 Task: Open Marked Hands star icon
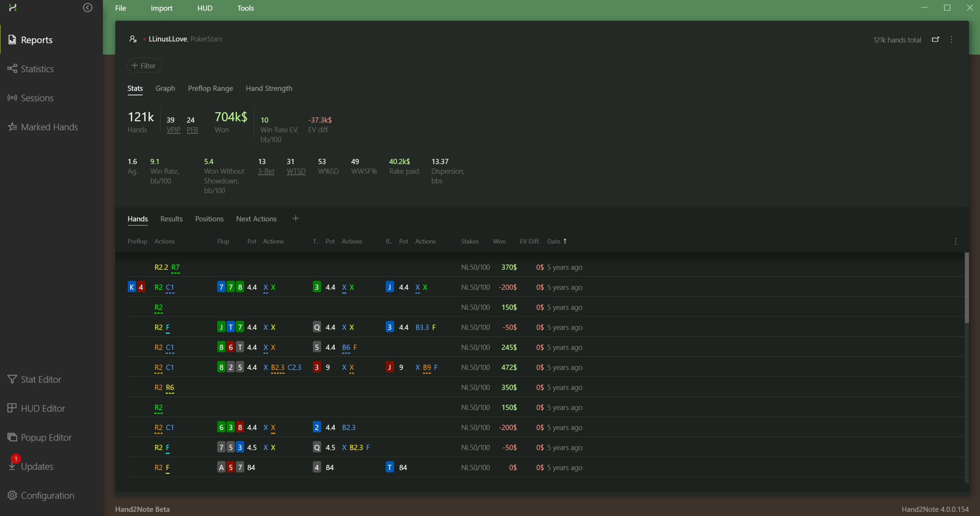point(12,127)
